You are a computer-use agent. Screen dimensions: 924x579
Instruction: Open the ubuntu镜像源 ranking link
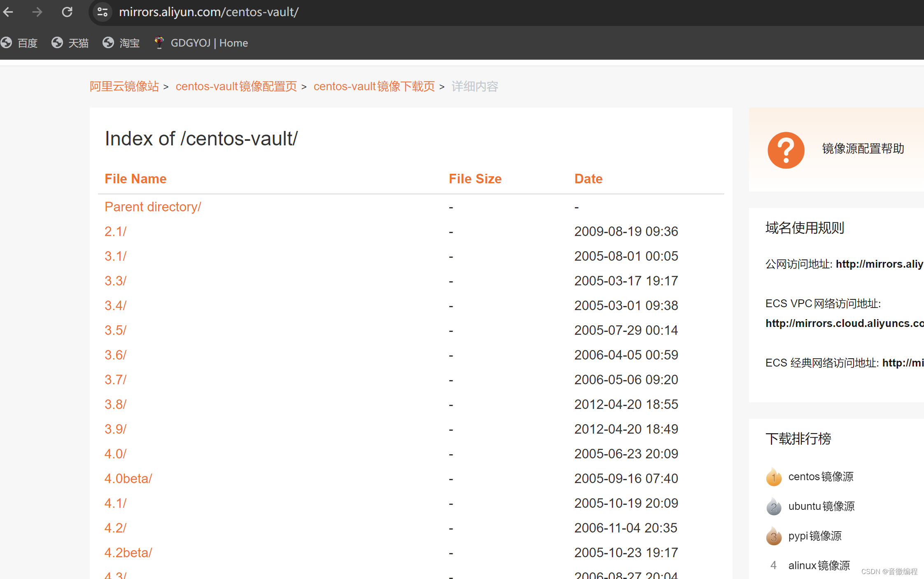[821, 506]
